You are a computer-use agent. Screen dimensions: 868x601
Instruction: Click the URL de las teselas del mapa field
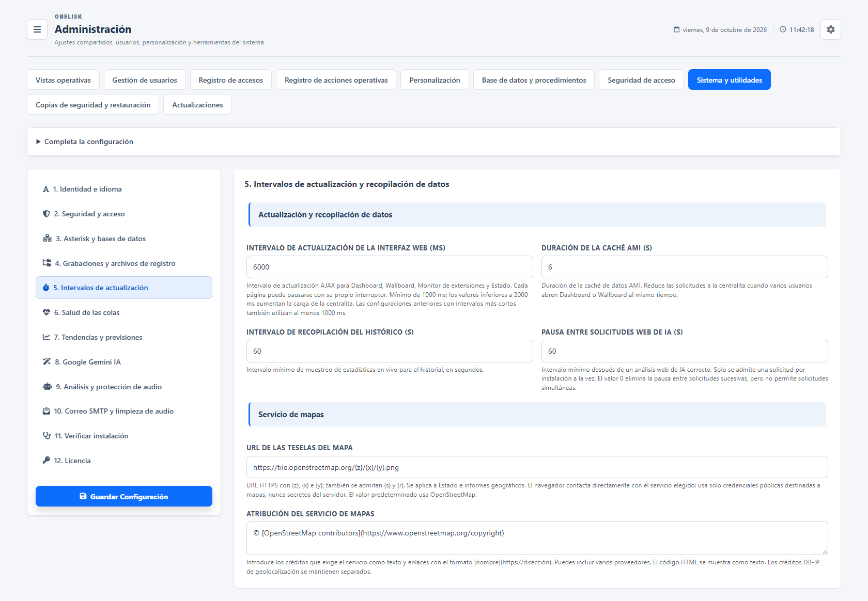pos(537,467)
